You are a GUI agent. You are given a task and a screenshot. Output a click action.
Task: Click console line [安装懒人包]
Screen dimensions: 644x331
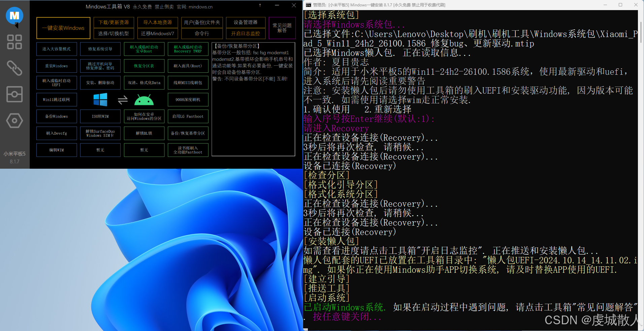point(331,241)
